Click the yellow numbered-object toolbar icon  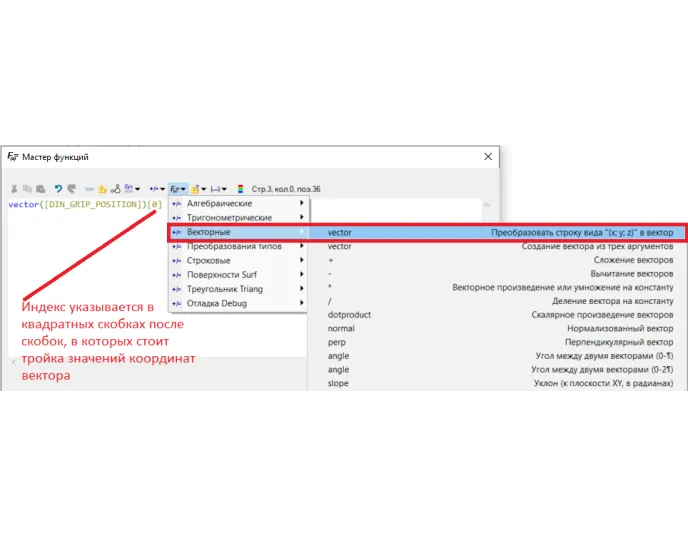[x=102, y=189]
